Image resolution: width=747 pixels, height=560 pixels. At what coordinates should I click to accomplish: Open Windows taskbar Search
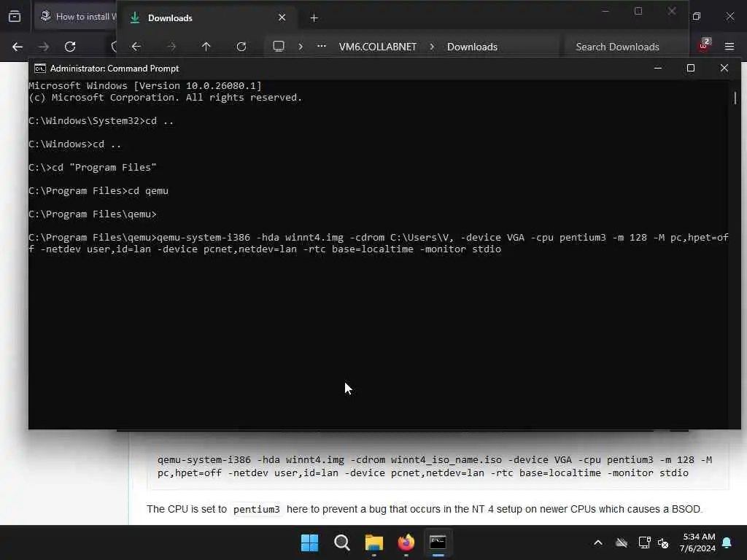341,542
